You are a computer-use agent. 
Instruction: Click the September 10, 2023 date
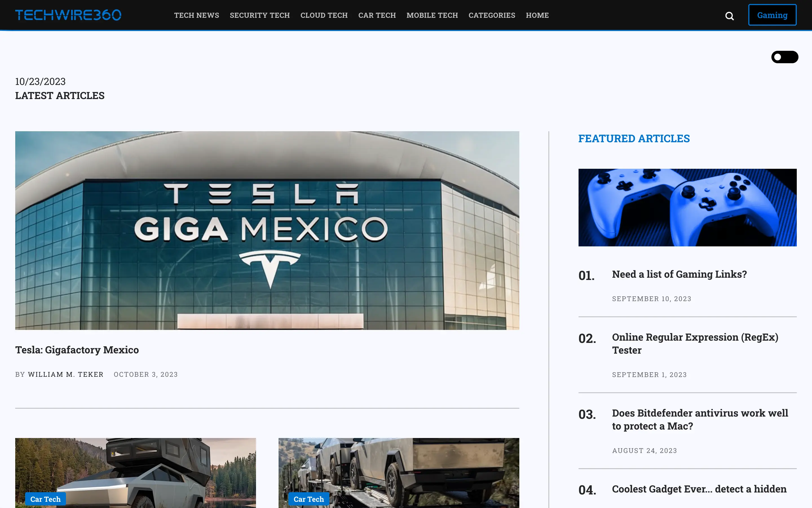point(652,299)
